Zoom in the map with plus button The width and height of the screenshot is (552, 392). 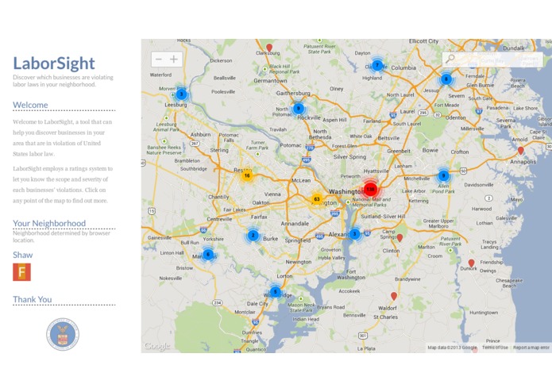pos(174,60)
